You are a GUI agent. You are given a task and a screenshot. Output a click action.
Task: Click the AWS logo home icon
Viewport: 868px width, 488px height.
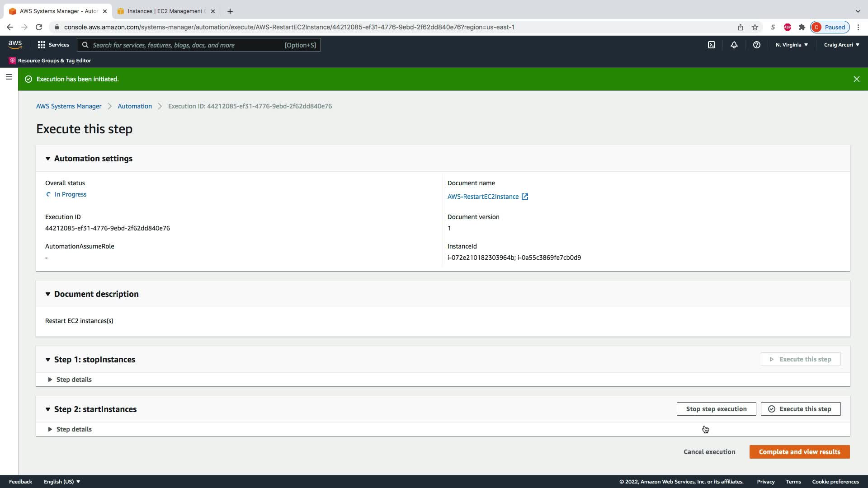[x=15, y=44]
